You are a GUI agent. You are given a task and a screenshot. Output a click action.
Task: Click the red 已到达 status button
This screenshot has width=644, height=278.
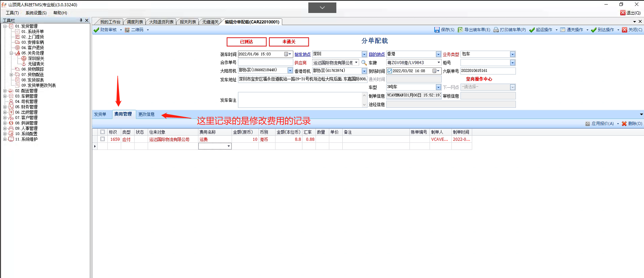pyautogui.click(x=246, y=42)
